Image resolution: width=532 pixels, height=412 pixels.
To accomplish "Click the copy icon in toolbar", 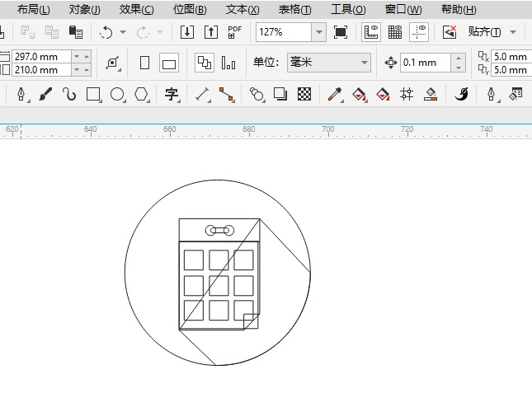I will [x=52, y=32].
